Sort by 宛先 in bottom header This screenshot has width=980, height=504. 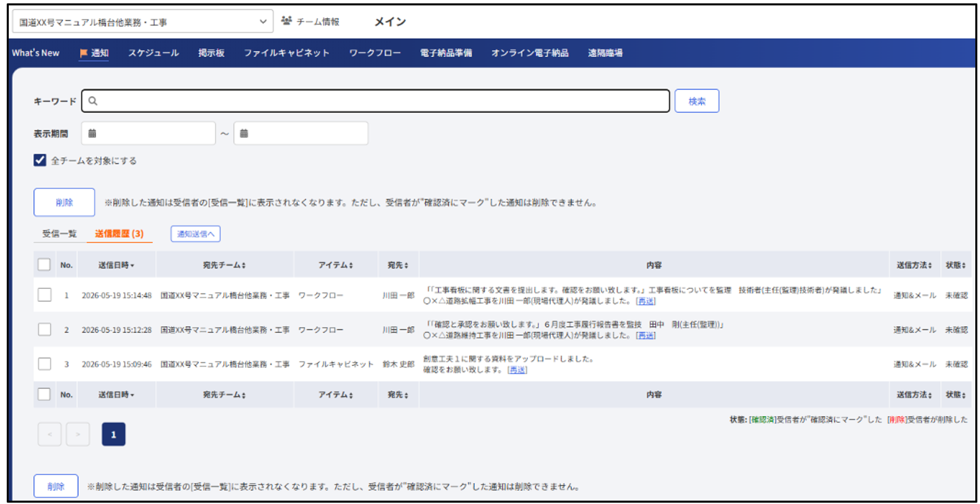coord(398,395)
